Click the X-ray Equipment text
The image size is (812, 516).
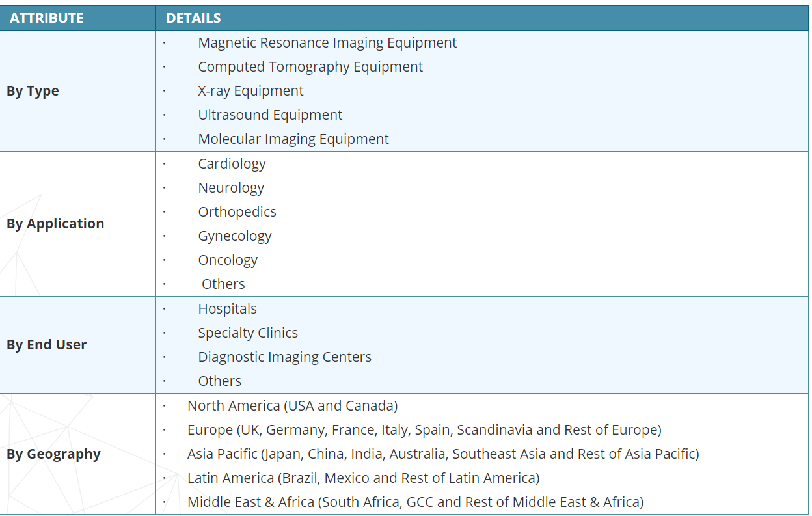(x=250, y=91)
